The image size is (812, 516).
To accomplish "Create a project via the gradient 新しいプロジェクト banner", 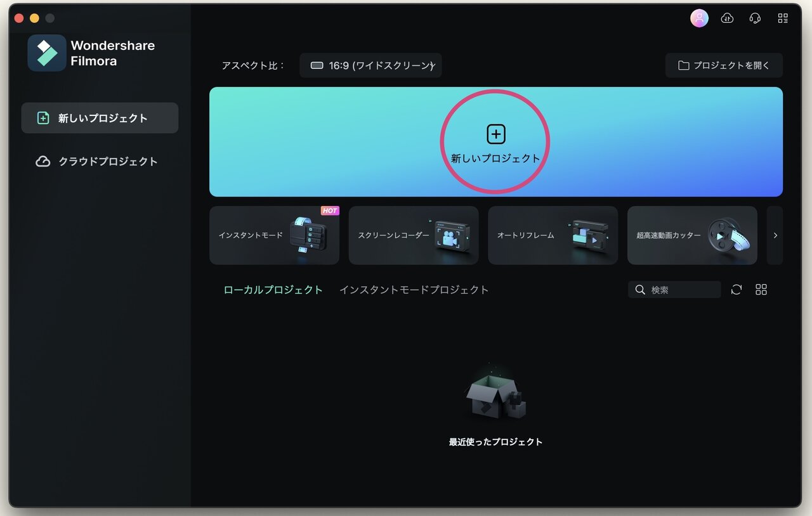I will pyautogui.click(x=496, y=142).
